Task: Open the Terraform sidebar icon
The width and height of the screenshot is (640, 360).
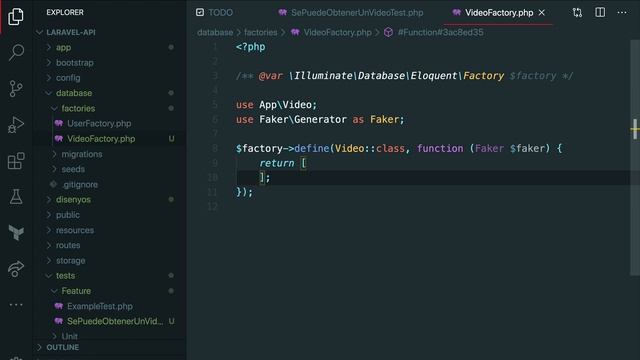Action: (16, 233)
